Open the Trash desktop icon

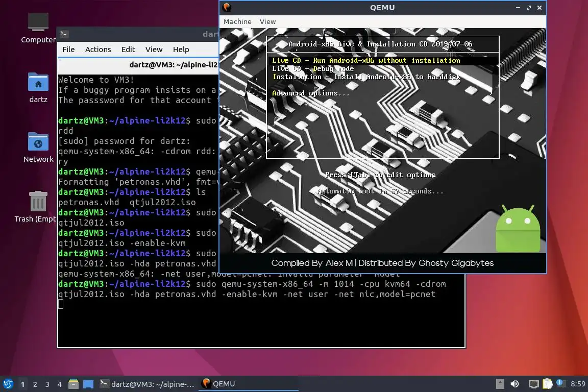[x=38, y=207]
